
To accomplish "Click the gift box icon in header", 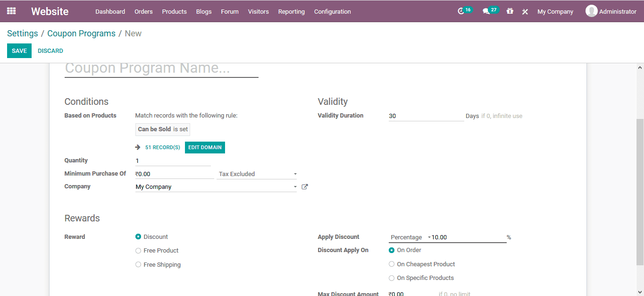I will pos(510,11).
